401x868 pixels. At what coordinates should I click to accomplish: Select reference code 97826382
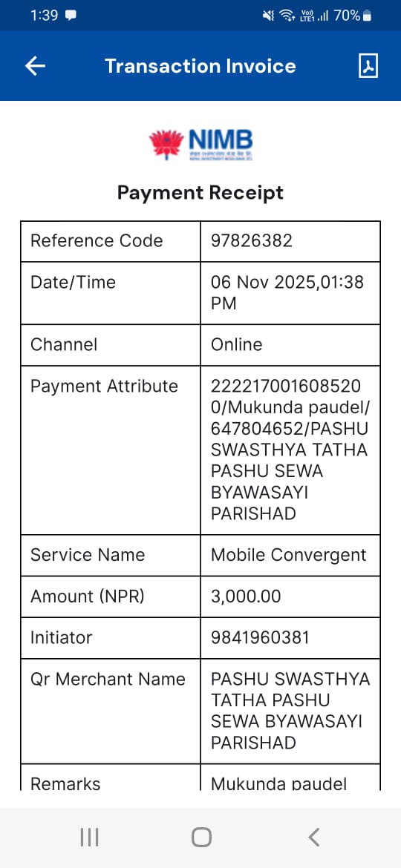(252, 241)
